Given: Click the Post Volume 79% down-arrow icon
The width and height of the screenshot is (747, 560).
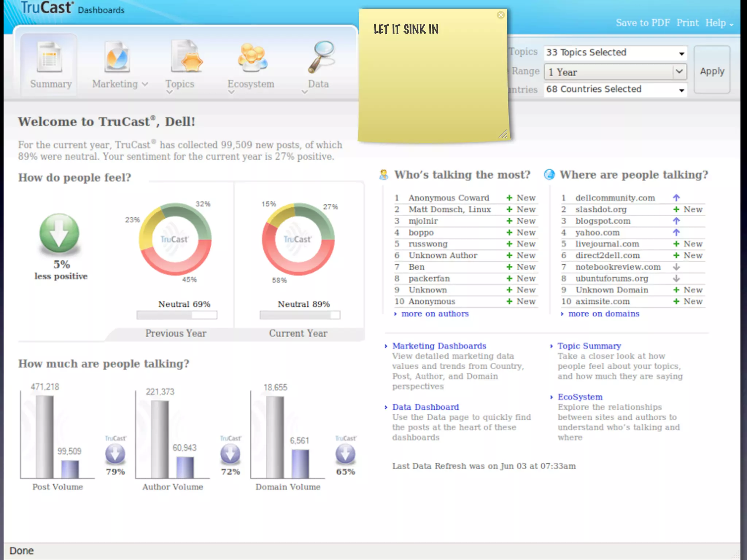Looking at the screenshot, I should [x=115, y=454].
